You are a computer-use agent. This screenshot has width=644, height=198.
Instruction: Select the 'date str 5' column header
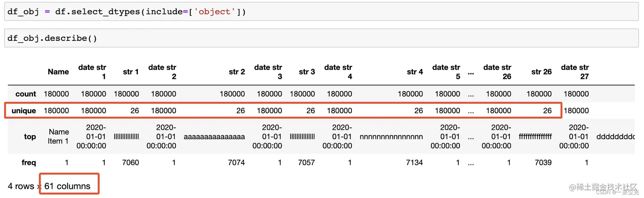coord(446,72)
